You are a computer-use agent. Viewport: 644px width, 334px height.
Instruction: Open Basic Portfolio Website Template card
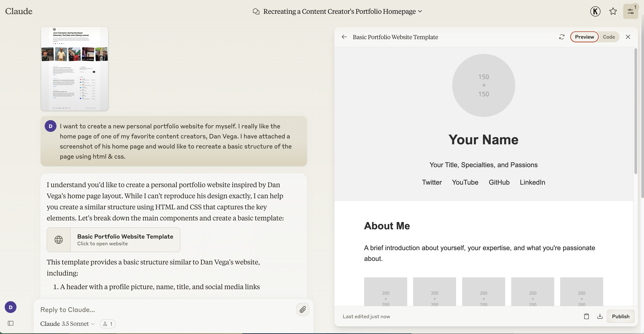pyautogui.click(x=113, y=240)
